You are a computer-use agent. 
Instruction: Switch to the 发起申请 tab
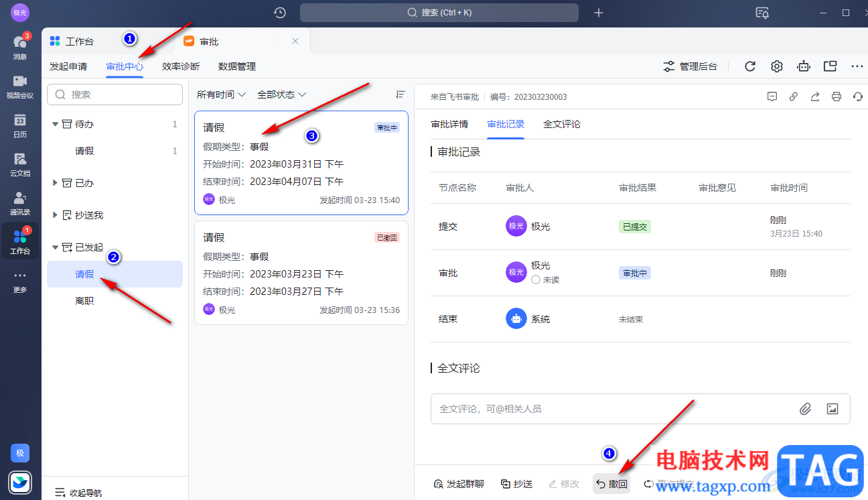pos(68,66)
